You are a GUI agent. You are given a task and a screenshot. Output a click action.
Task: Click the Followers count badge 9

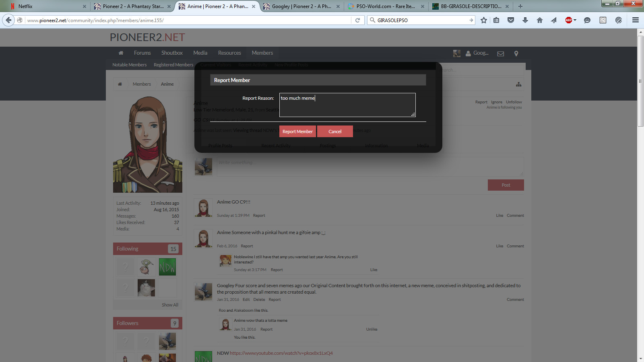coord(174,323)
